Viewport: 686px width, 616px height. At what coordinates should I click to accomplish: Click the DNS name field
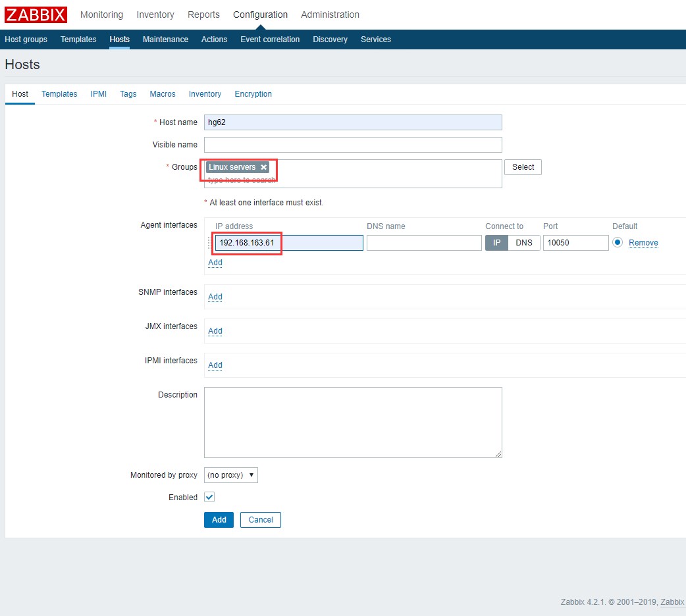coord(424,243)
